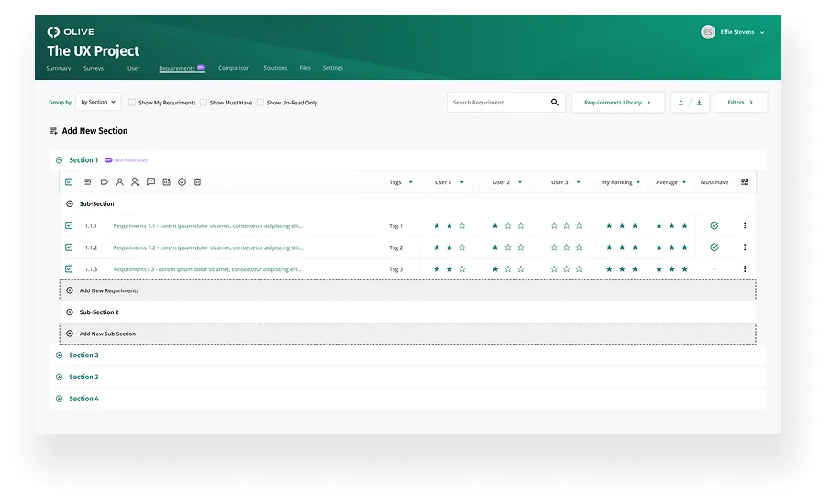The width and height of the screenshot is (831, 504).
Task: Click the circled checkmark must-have toolbar icon
Action: coord(183,182)
